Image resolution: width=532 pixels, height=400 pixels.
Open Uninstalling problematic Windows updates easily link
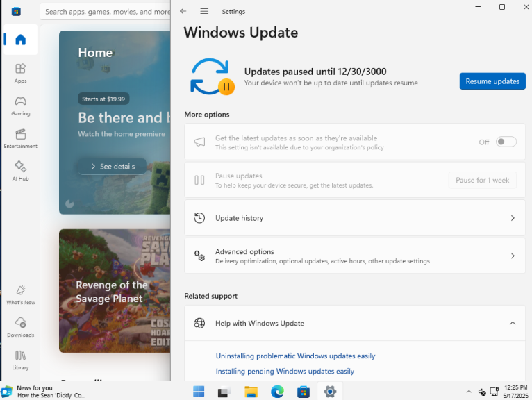pyautogui.click(x=296, y=356)
